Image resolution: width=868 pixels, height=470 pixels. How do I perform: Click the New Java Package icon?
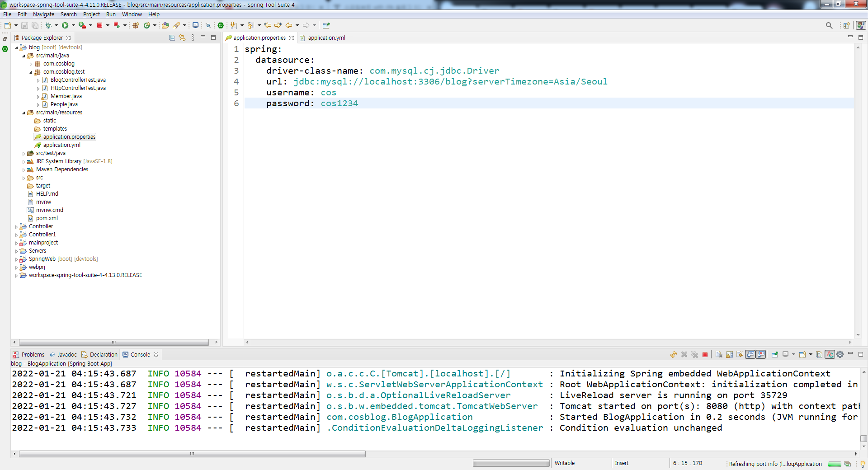coord(136,25)
